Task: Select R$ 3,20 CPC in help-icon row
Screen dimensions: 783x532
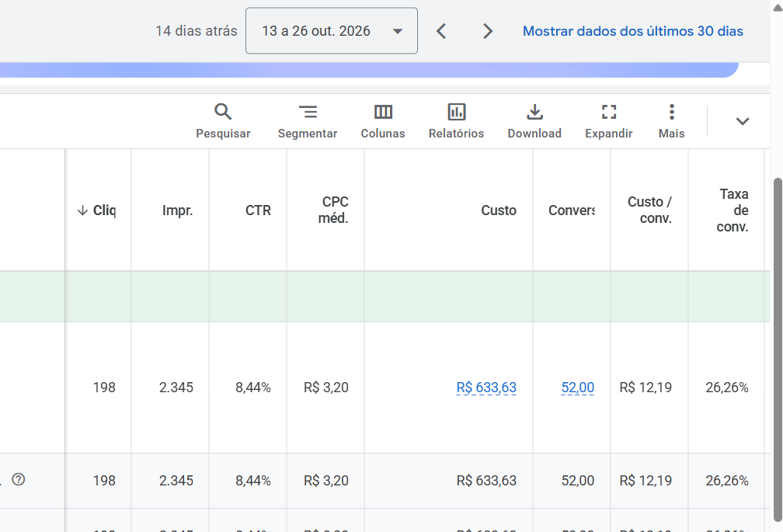Action: 326,481
